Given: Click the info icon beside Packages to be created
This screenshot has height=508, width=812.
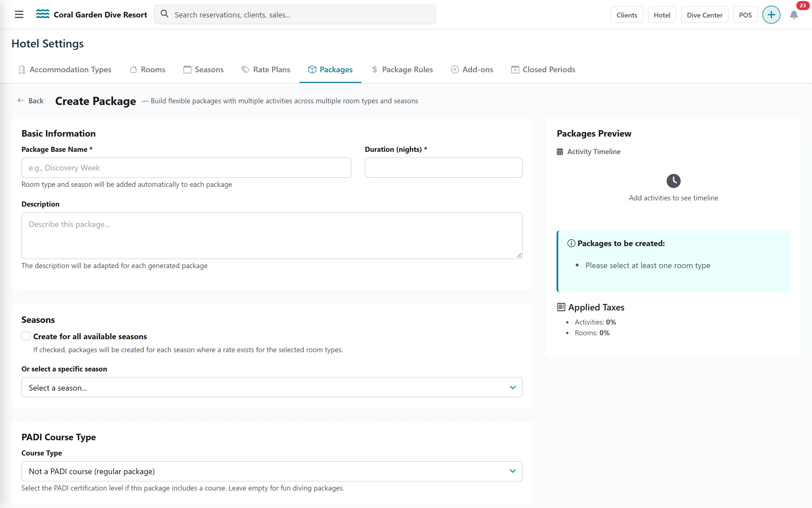Looking at the screenshot, I should tap(571, 243).
